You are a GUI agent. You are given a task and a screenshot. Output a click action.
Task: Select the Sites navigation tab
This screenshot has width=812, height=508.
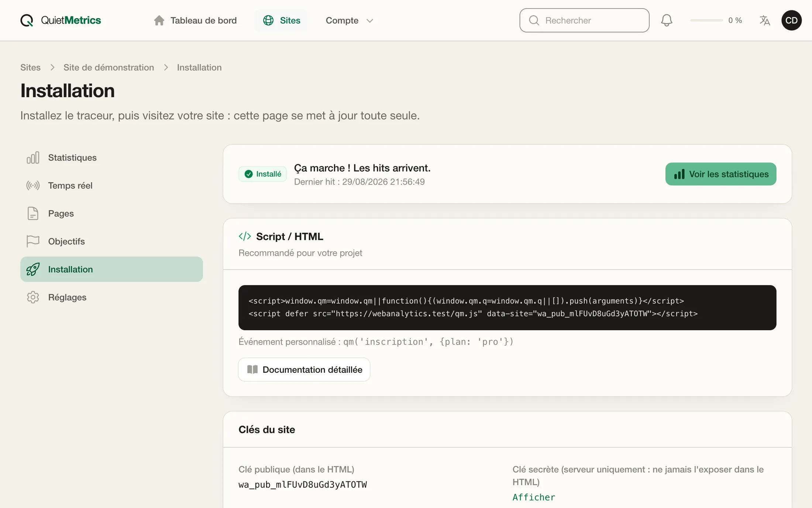pyautogui.click(x=282, y=20)
